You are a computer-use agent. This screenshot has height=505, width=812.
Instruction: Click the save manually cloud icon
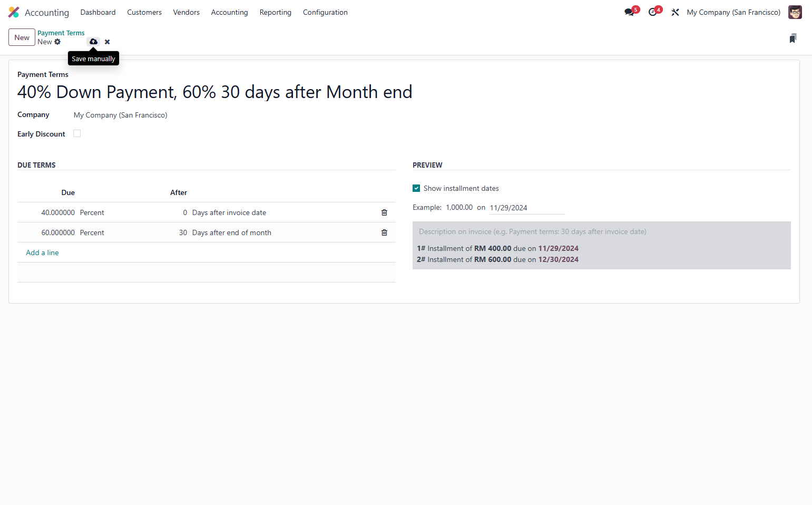point(93,42)
